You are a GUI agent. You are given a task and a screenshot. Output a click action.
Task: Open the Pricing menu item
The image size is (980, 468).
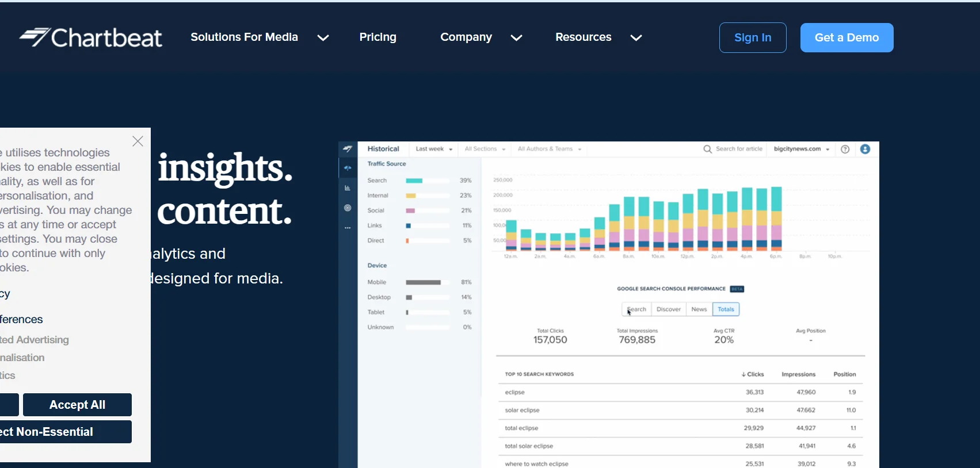[x=377, y=37]
